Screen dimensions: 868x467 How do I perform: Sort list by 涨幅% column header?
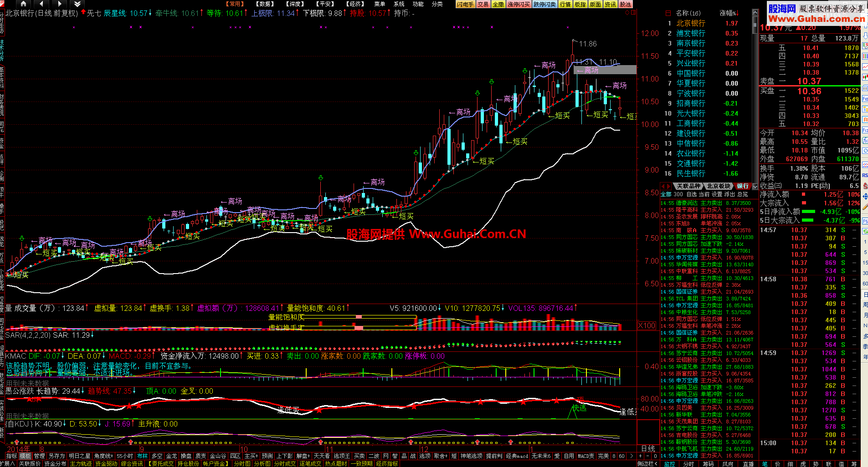[x=729, y=13]
